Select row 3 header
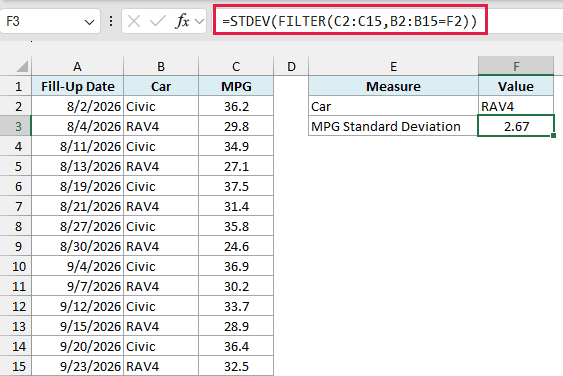The width and height of the screenshot is (563, 376). tap(16, 126)
